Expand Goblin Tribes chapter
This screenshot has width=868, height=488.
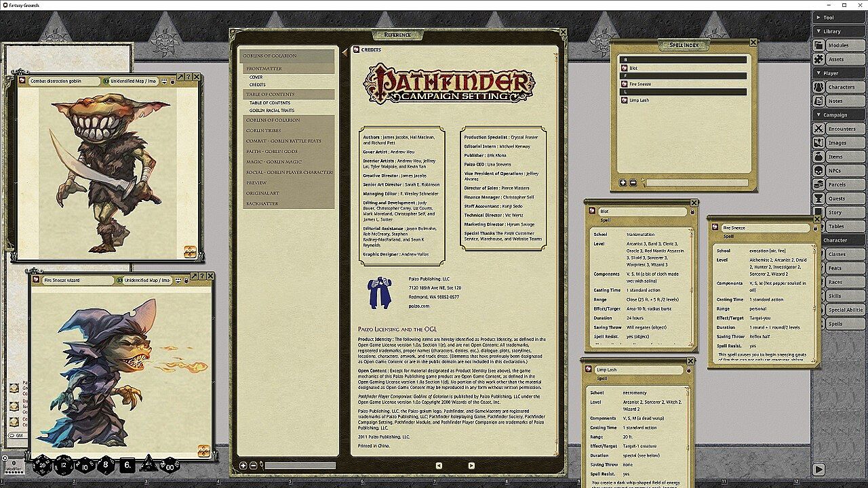coord(289,130)
